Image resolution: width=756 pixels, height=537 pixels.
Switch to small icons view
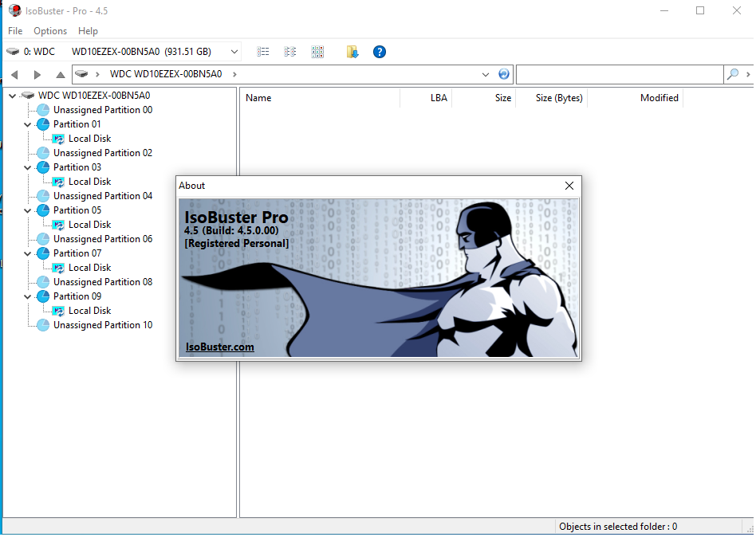tap(289, 52)
